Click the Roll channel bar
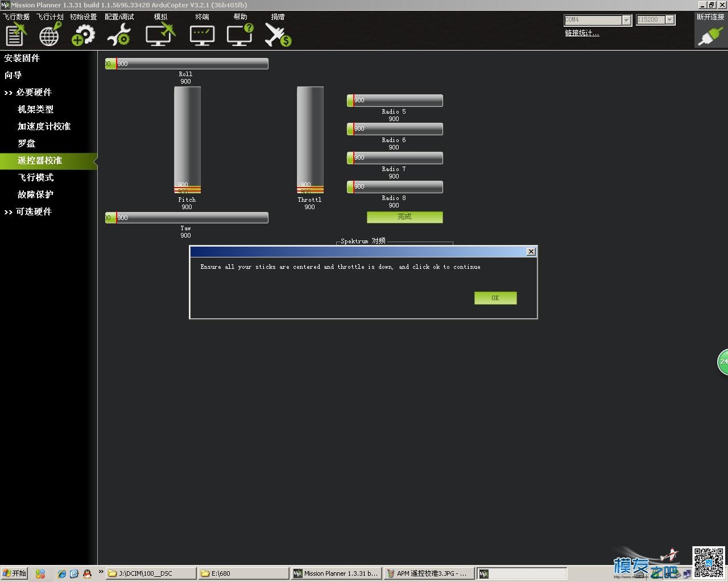 coord(187,64)
